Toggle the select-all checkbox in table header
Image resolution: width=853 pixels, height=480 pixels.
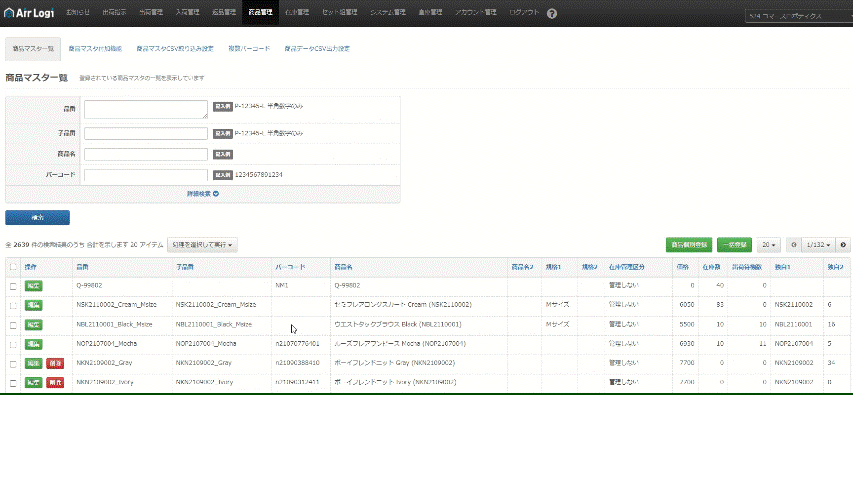tap(13, 267)
